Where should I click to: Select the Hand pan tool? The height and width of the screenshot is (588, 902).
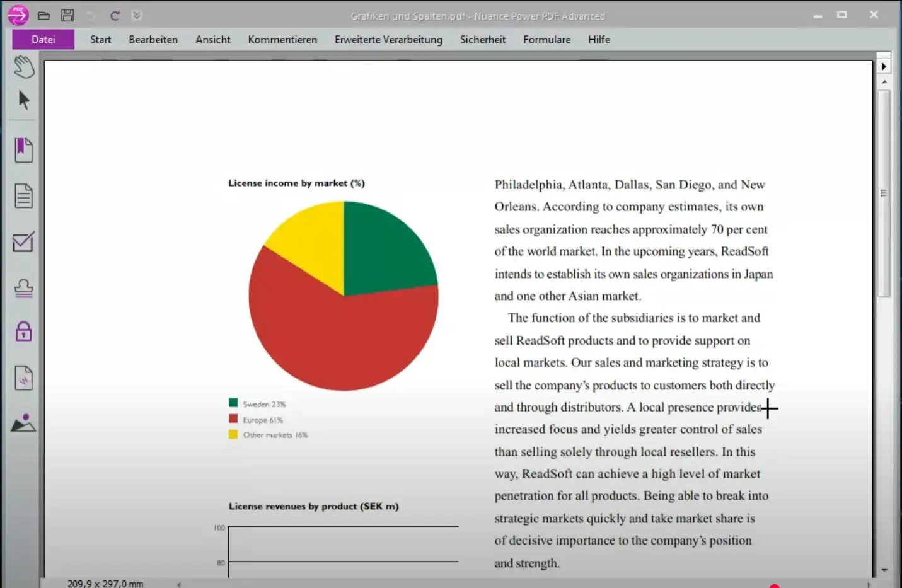tap(24, 67)
